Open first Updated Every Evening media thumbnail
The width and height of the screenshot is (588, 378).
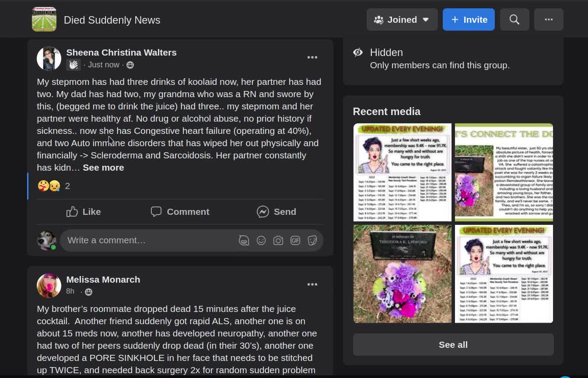pyautogui.click(x=402, y=172)
